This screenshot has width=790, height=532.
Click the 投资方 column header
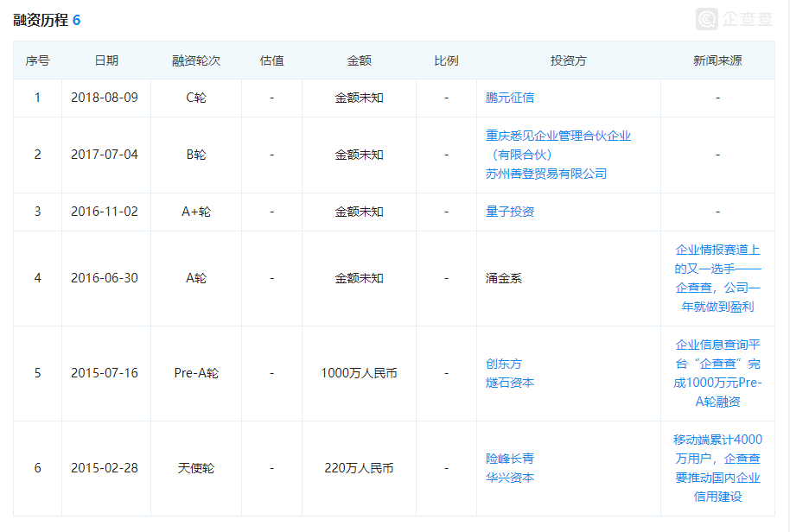[x=569, y=60]
